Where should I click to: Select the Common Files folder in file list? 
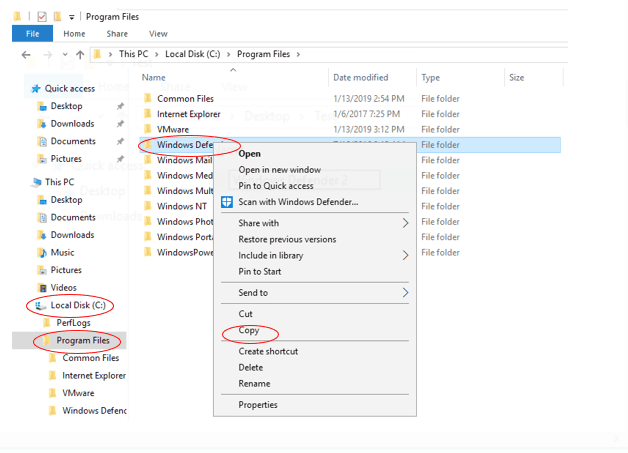pyautogui.click(x=185, y=98)
